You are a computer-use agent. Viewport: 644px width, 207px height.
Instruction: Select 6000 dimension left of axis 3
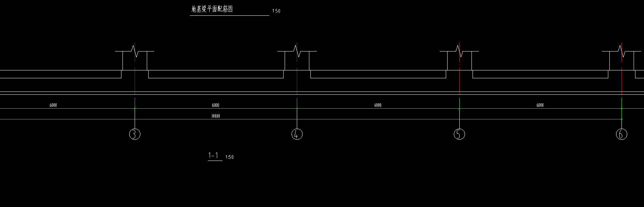click(x=53, y=105)
